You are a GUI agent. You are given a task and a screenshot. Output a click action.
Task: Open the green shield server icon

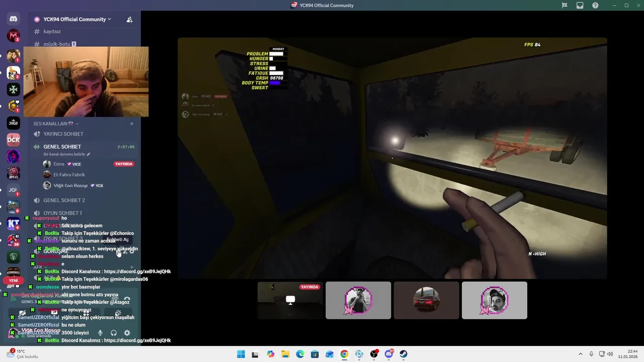point(14,257)
